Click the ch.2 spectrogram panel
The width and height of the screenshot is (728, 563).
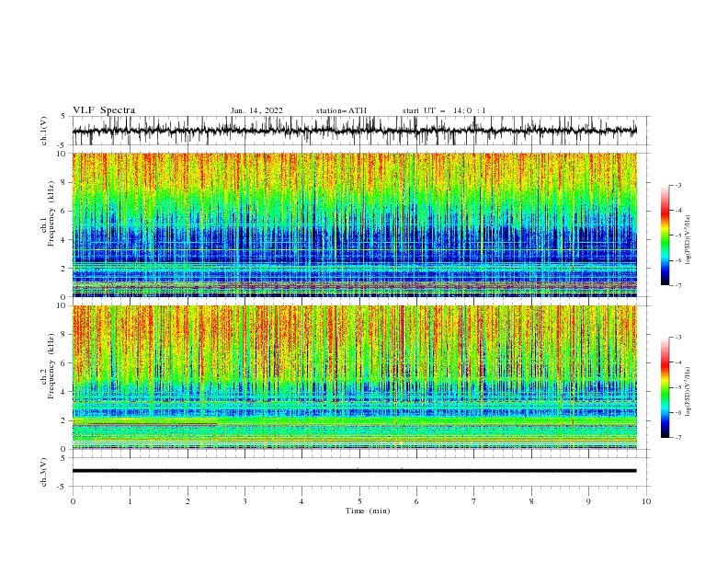(354, 377)
